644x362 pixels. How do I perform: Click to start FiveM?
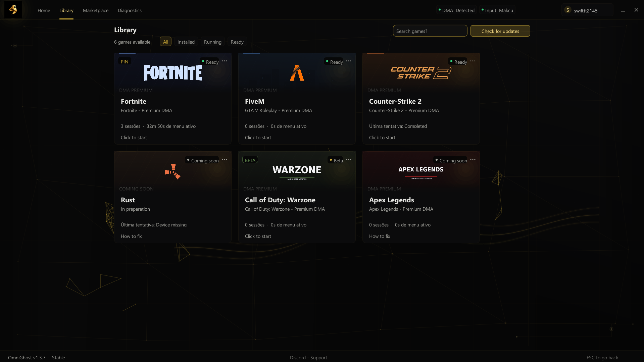258,138
